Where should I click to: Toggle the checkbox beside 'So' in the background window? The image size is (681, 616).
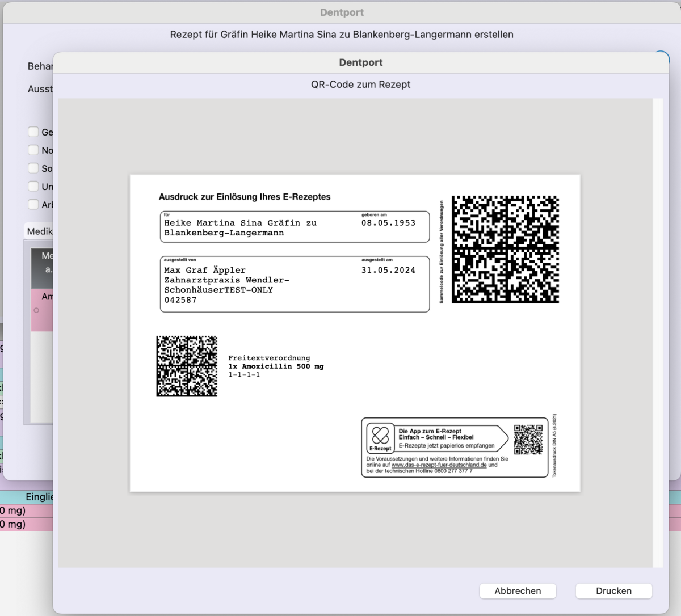coord(33,168)
